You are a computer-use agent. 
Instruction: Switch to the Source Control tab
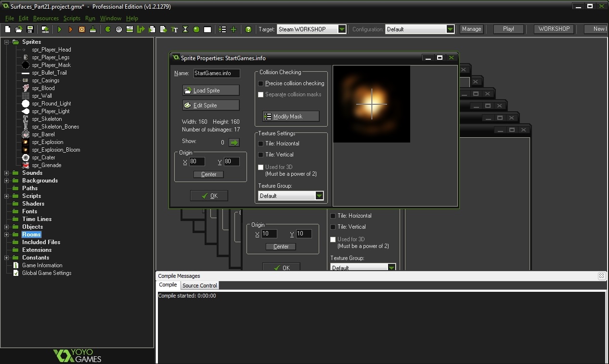click(x=199, y=286)
